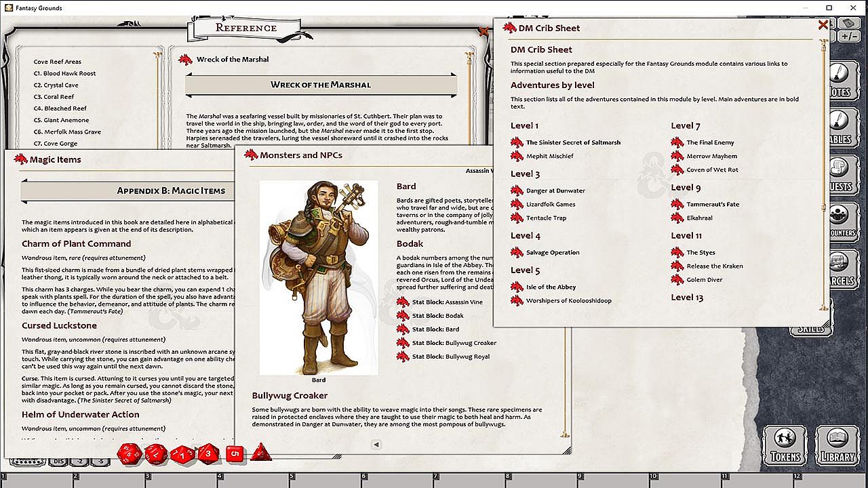Click the DM Crib Sheet vertical scrollbar
This screenshot has width=868, height=488.
tap(825, 175)
